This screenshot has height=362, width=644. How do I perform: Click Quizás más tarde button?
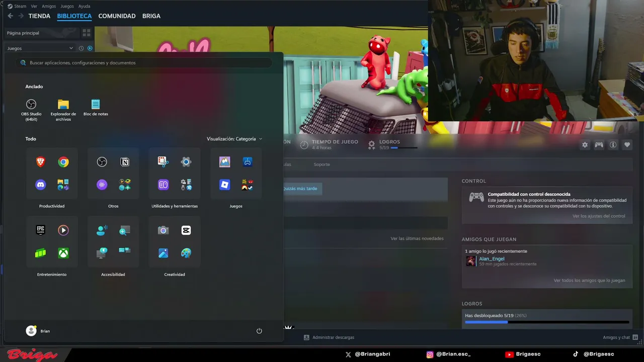pyautogui.click(x=300, y=189)
